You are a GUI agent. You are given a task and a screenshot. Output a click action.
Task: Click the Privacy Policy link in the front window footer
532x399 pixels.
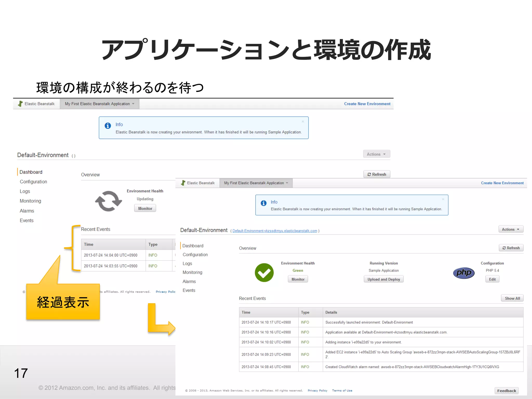tap(317, 390)
